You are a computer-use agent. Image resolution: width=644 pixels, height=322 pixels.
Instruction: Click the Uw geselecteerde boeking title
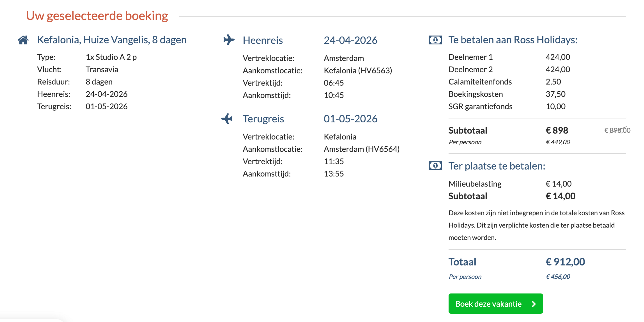point(97,16)
